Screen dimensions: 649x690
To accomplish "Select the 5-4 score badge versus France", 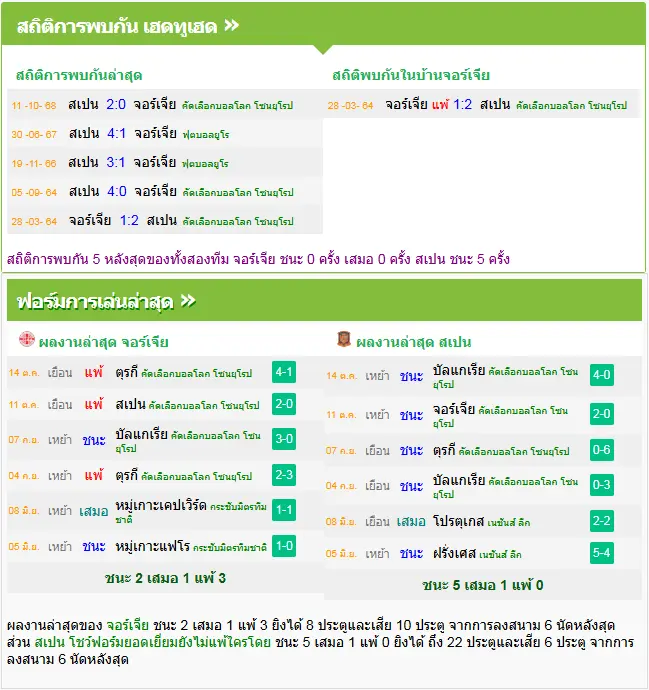I will click(601, 553).
